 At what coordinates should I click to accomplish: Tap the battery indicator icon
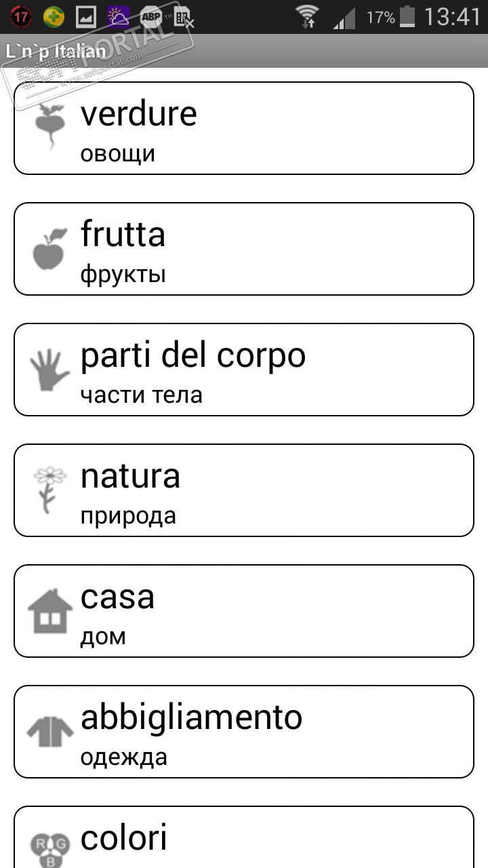point(407,16)
